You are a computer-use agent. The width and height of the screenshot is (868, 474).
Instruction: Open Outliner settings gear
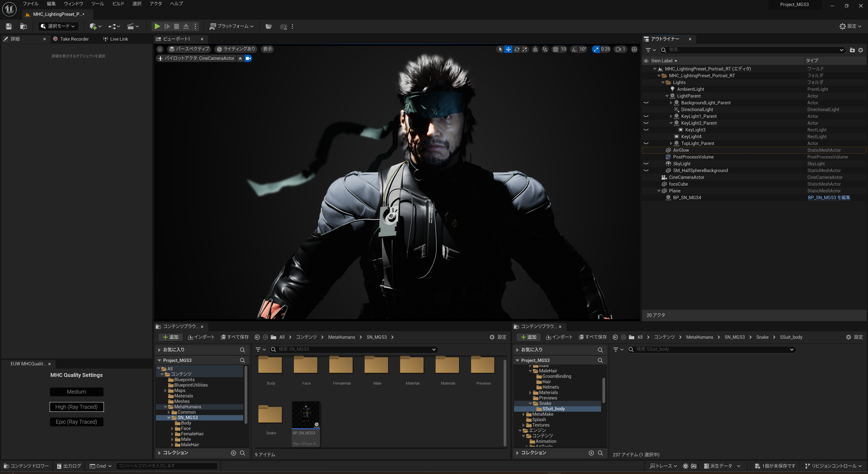[x=861, y=50]
